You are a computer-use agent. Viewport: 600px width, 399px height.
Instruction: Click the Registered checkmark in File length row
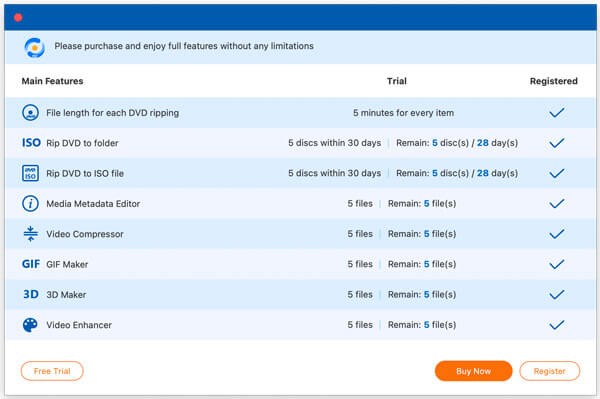[x=557, y=113]
